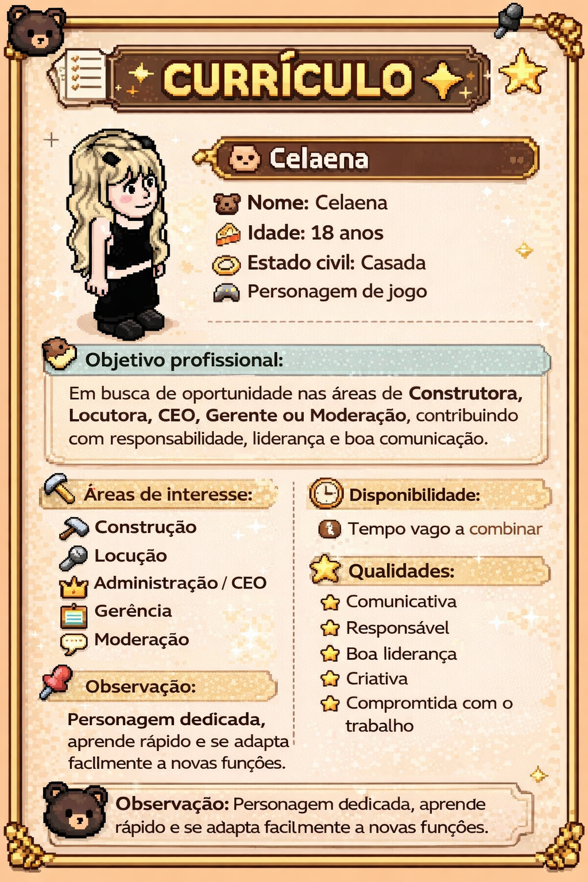Click the clipboard icon next to Gerência
Screen dimensions: 588x882
pyautogui.click(x=73, y=615)
